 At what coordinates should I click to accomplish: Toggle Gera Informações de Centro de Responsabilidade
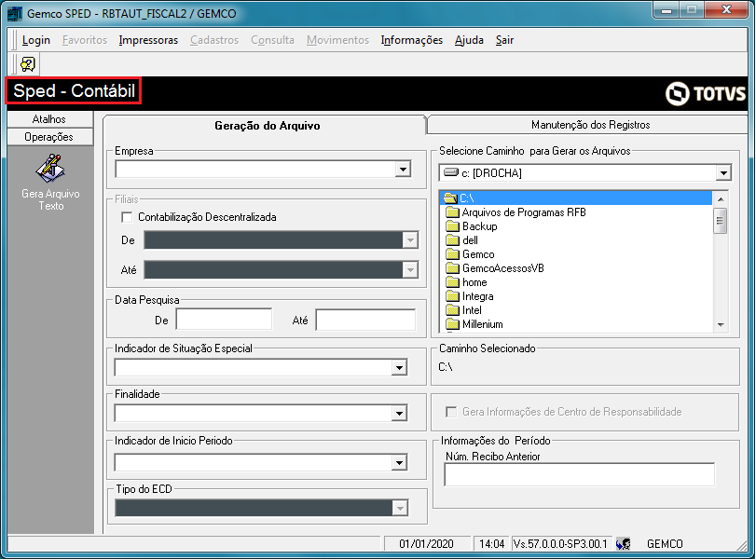pos(451,412)
